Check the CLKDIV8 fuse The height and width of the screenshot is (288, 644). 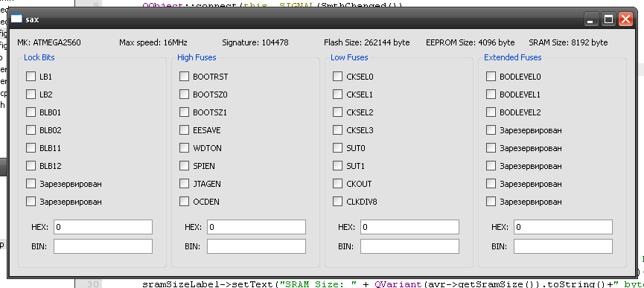coord(337,202)
